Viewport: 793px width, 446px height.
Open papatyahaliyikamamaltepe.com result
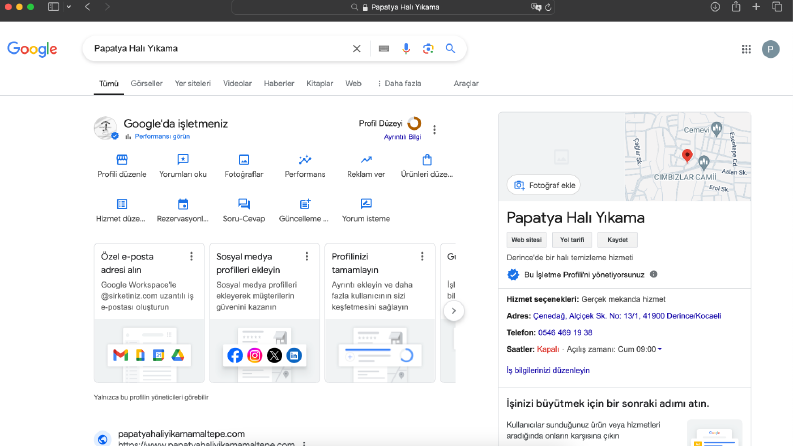tap(182, 434)
